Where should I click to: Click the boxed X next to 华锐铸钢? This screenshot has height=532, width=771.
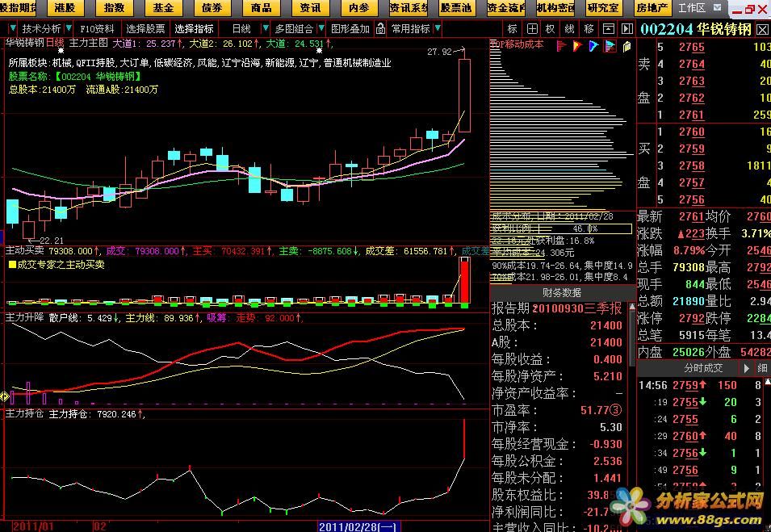(x=761, y=30)
